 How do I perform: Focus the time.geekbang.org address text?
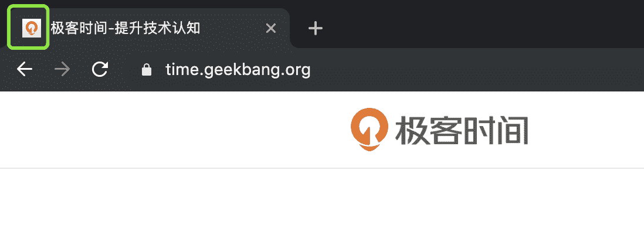pos(238,70)
